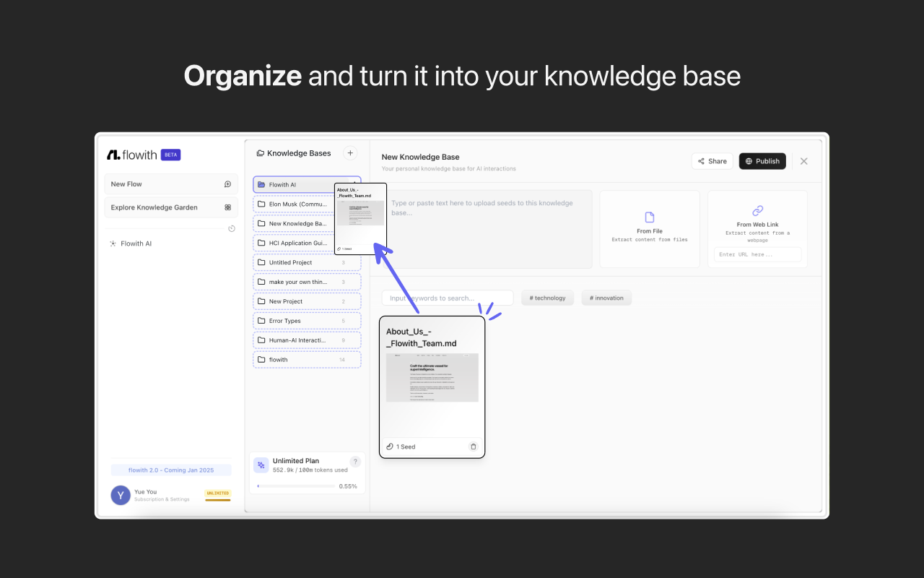This screenshot has width=924, height=578.
Task: Open the Flowith AI flow in sidebar
Action: tap(136, 243)
